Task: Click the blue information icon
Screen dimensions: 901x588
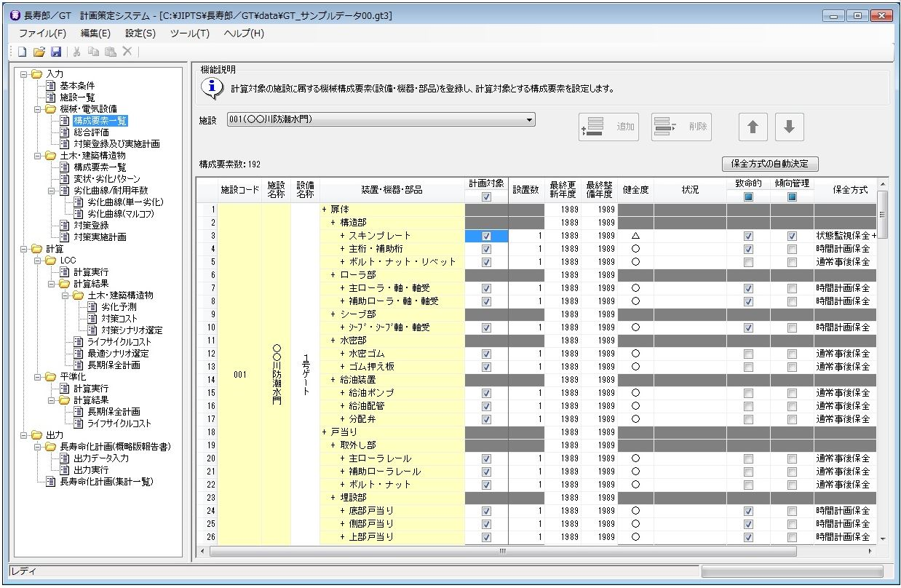Action: point(212,88)
